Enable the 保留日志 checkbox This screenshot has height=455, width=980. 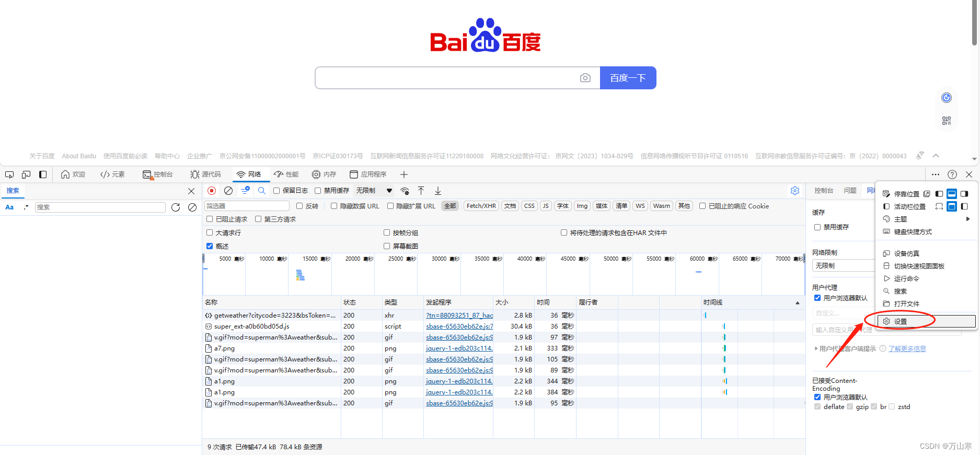276,191
